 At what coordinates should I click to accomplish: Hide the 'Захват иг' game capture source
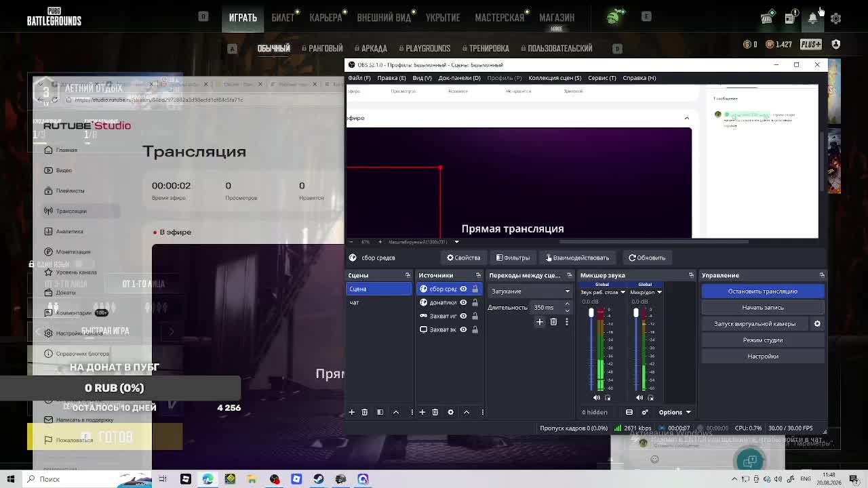click(x=463, y=316)
